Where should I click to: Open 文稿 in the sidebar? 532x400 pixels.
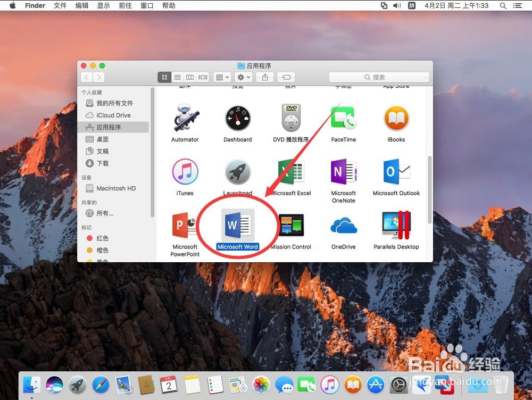click(113, 151)
